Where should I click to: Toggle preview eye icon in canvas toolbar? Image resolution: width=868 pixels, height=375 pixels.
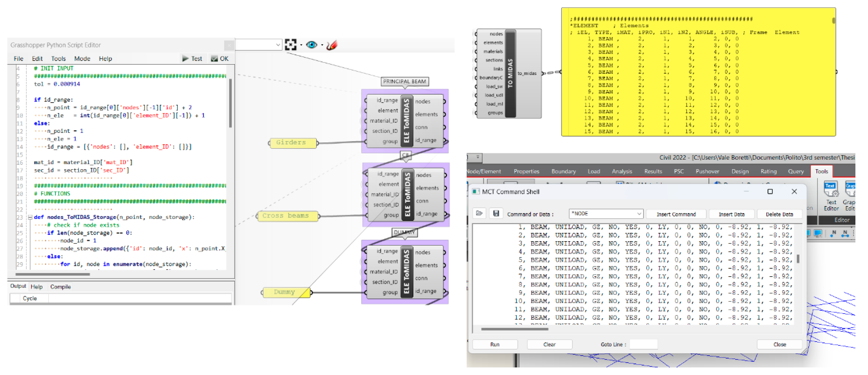(x=311, y=45)
